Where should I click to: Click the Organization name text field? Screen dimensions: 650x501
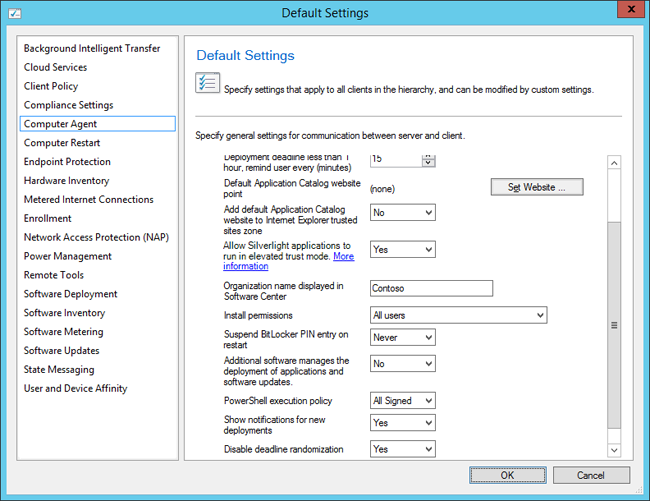pyautogui.click(x=431, y=289)
